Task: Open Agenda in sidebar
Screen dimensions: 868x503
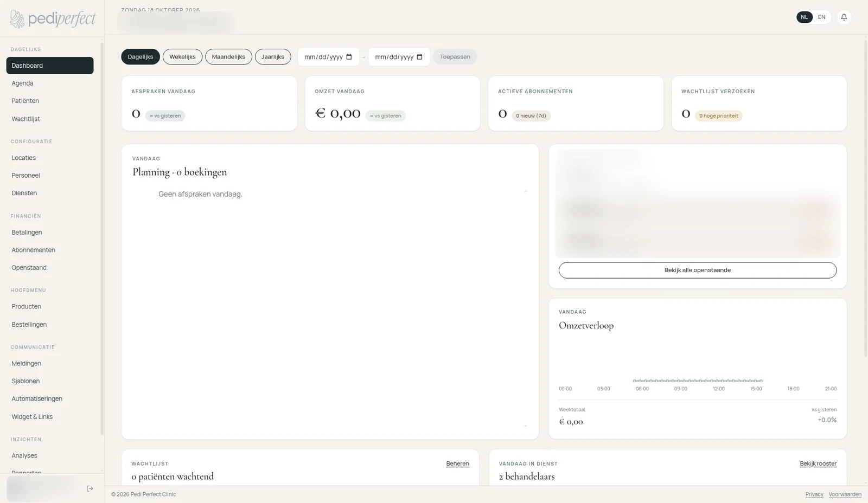Action: pos(50,83)
